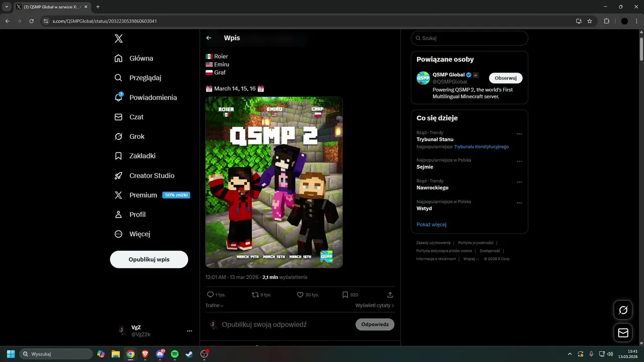Go to Profil page
This screenshot has width=644, height=362.
click(x=130, y=214)
